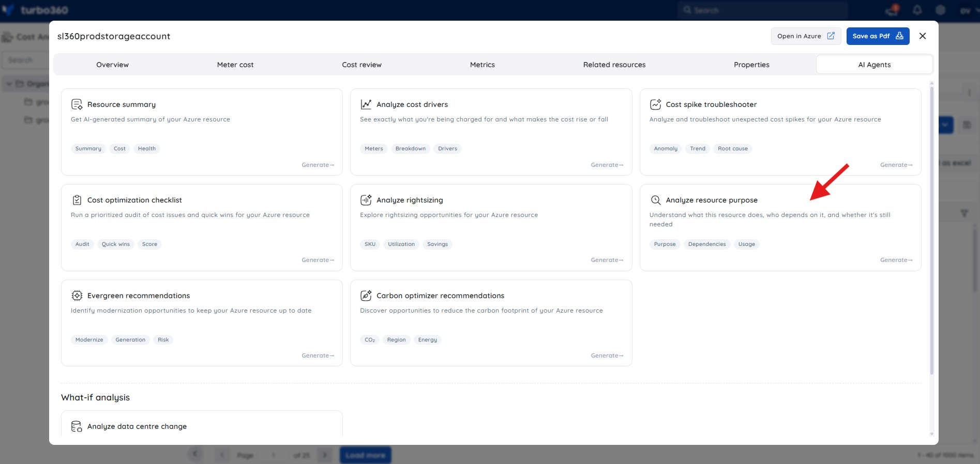980x464 pixels.
Task: Click the Generation tag
Action: (130, 339)
